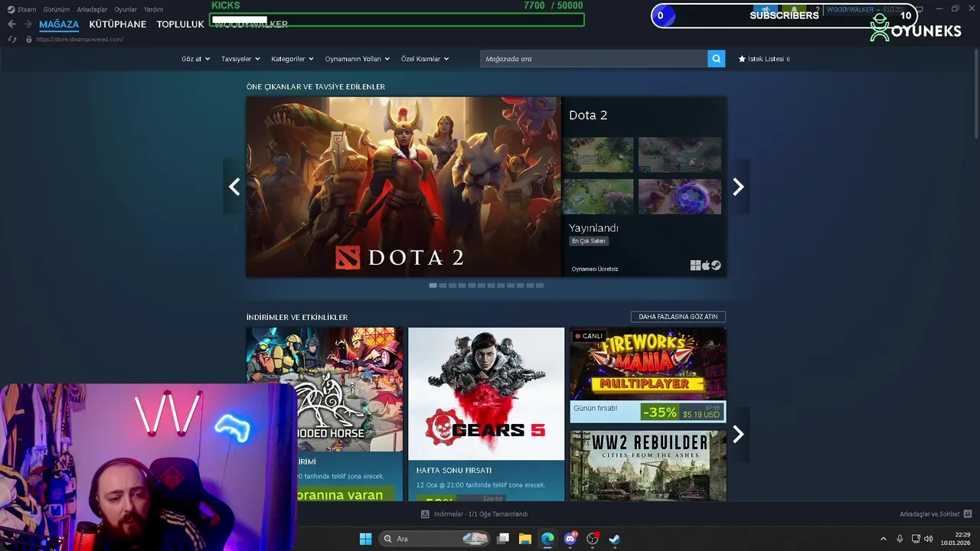Launch File Explorer from the taskbar

click(525, 539)
